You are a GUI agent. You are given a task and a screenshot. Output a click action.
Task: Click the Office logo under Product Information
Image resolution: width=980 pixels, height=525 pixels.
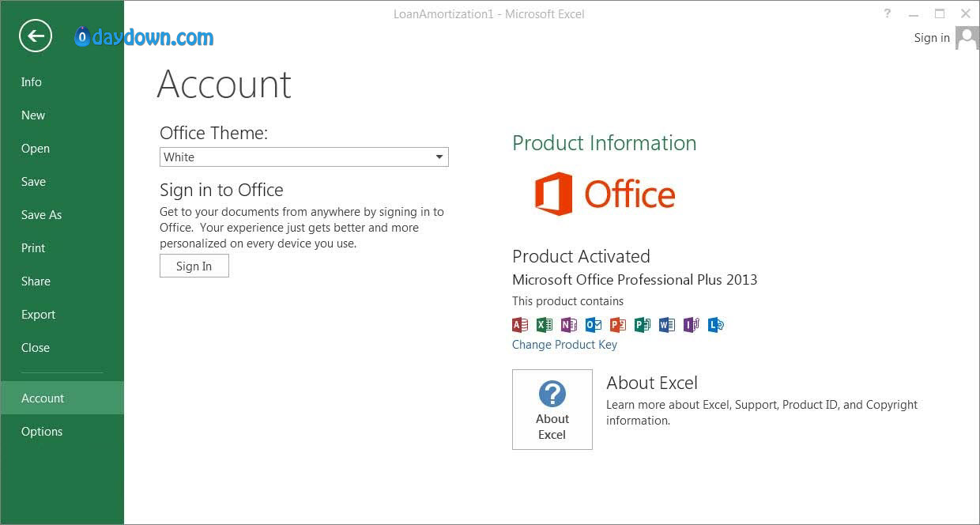point(605,194)
